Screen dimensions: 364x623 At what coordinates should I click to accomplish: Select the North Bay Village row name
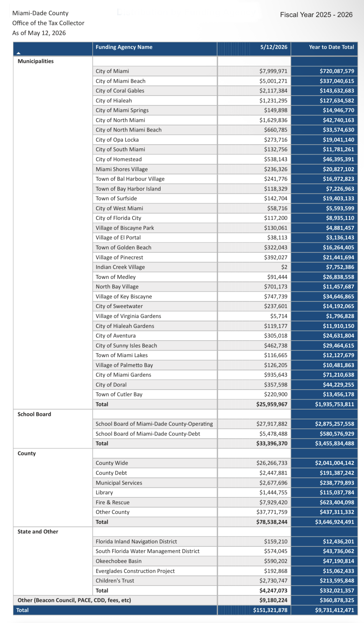coord(117,287)
